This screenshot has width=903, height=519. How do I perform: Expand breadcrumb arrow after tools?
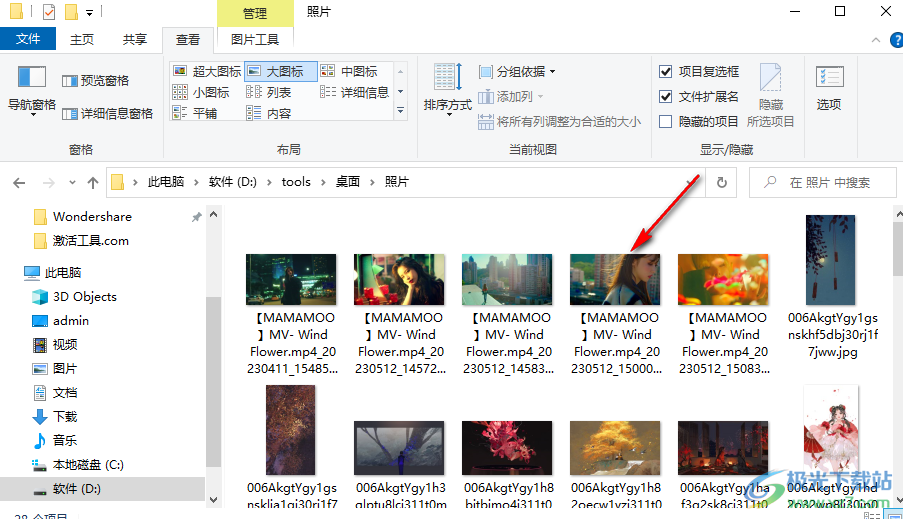[323, 183]
